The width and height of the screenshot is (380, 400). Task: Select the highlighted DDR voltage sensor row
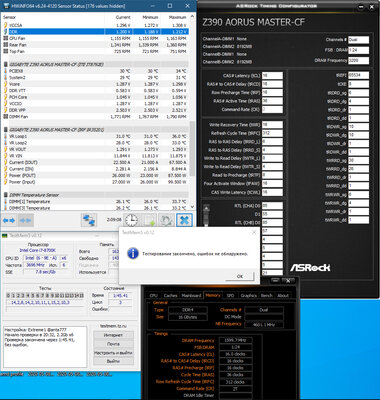(96, 32)
